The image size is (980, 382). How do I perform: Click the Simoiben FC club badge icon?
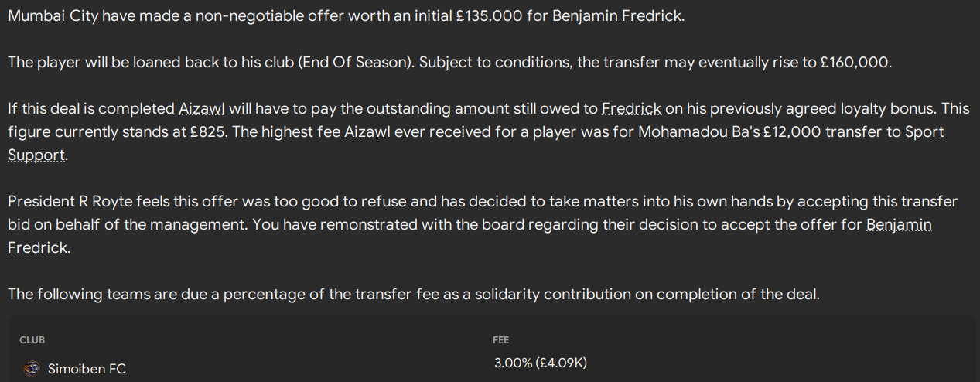[x=32, y=369]
